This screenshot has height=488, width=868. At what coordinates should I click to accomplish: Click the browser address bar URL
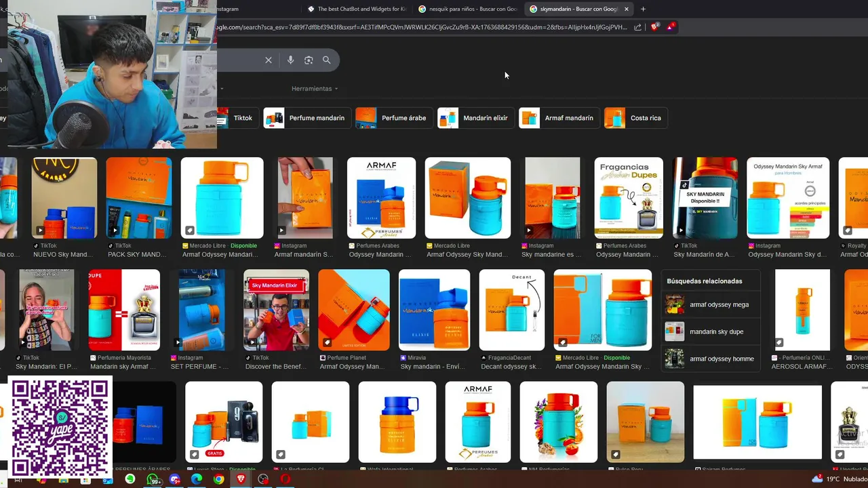[x=422, y=27]
